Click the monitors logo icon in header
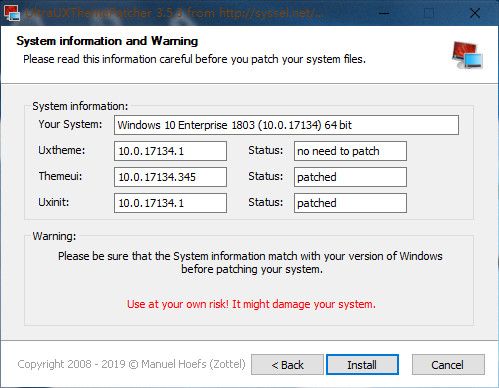 (467, 55)
